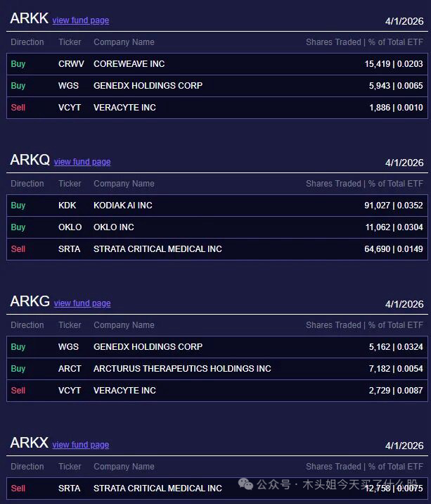Select OKLO ticker cell
Image resolution: width=431 pixels, height=504 pixels.
click(x=70, y=227)
